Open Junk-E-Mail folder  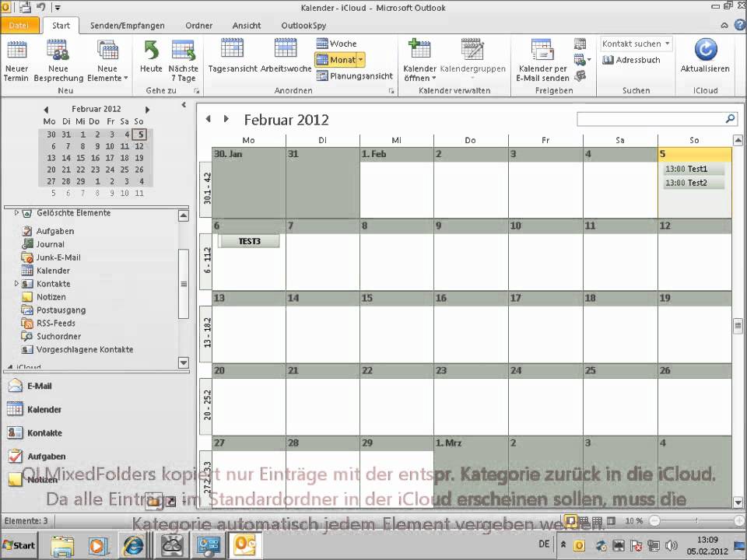[51, 257]
